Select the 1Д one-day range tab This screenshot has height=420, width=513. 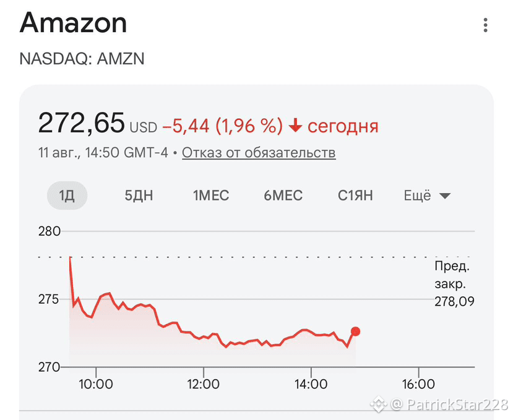click(67, 195)
